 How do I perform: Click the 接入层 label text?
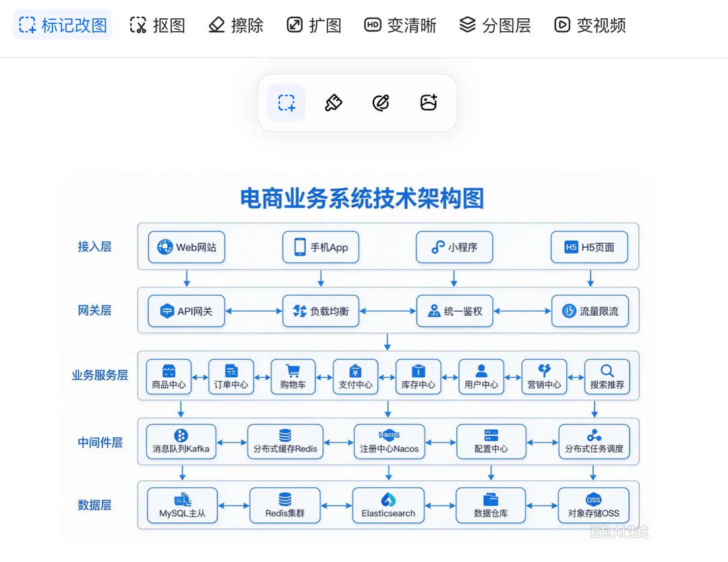pyautogui.click(x=95, y=246)
